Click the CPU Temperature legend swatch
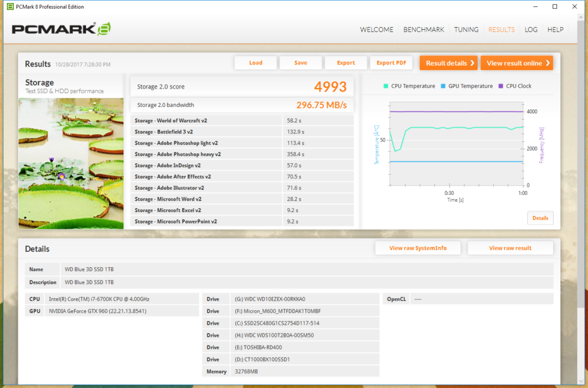 click(385, 86)
